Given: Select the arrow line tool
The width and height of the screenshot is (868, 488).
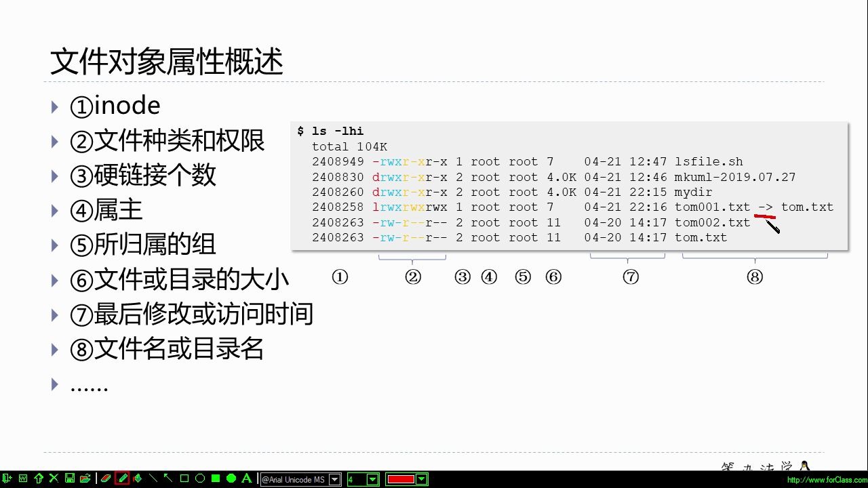Looking at the screenshot, I should (x=169, y=479).
